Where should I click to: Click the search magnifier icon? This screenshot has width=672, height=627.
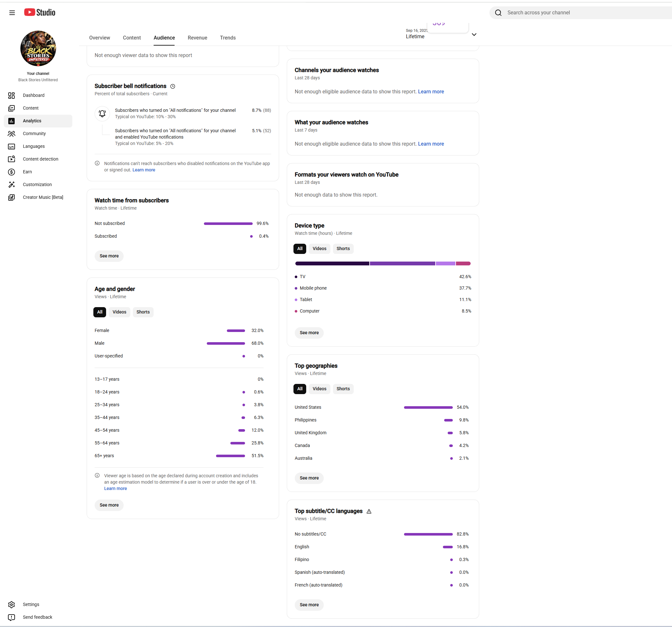click(x=498, y=12)
